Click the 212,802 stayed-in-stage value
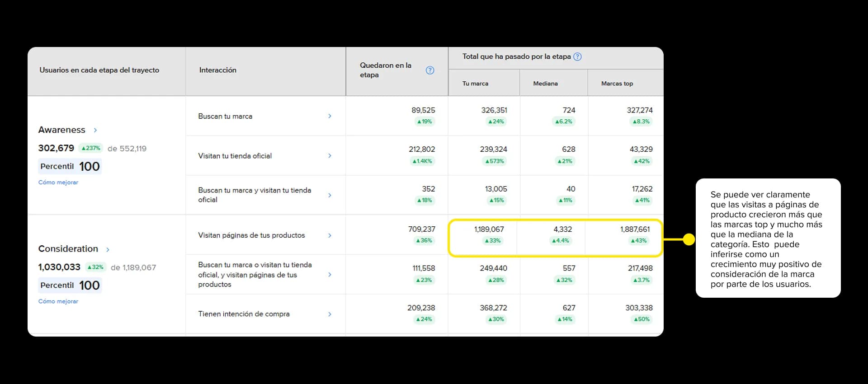Screen dimensions: 868x384 pos(422,149)
